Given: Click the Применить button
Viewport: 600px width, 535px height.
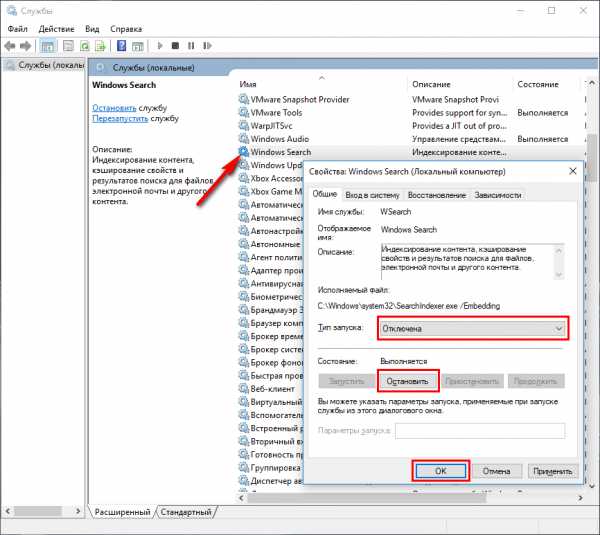Looking at the screenshot, I should pos(553,471).
